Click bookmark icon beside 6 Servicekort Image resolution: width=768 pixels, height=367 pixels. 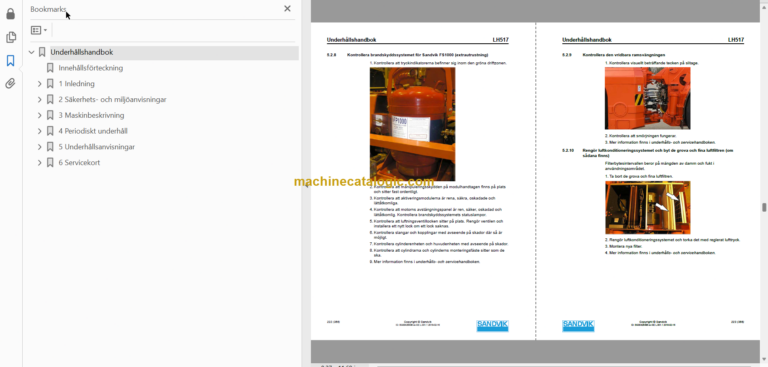point(50,162)
